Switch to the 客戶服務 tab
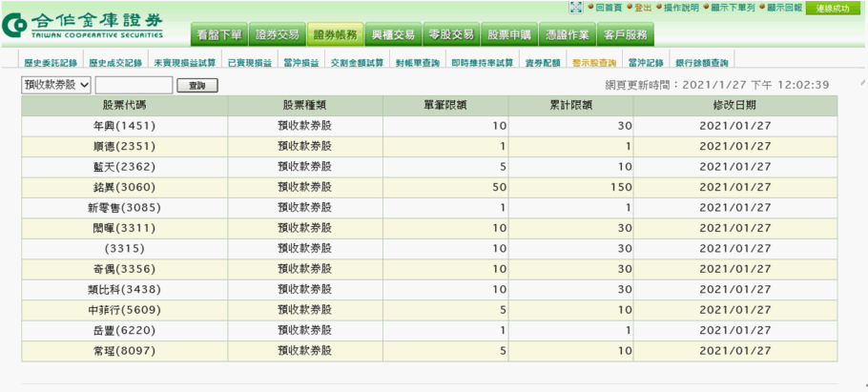This screenshot has width=868, height=392. 626,34
